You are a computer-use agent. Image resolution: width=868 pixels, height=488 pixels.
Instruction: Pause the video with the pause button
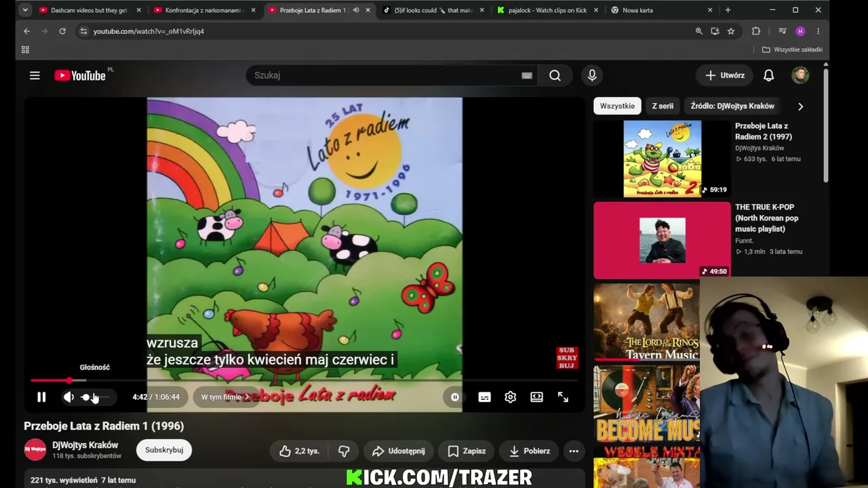[41, 397]
